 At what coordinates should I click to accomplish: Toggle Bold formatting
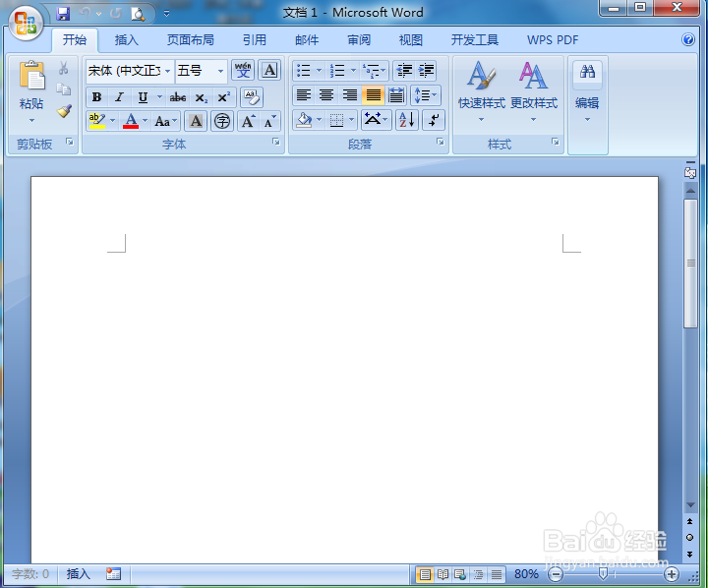point(96,97)
